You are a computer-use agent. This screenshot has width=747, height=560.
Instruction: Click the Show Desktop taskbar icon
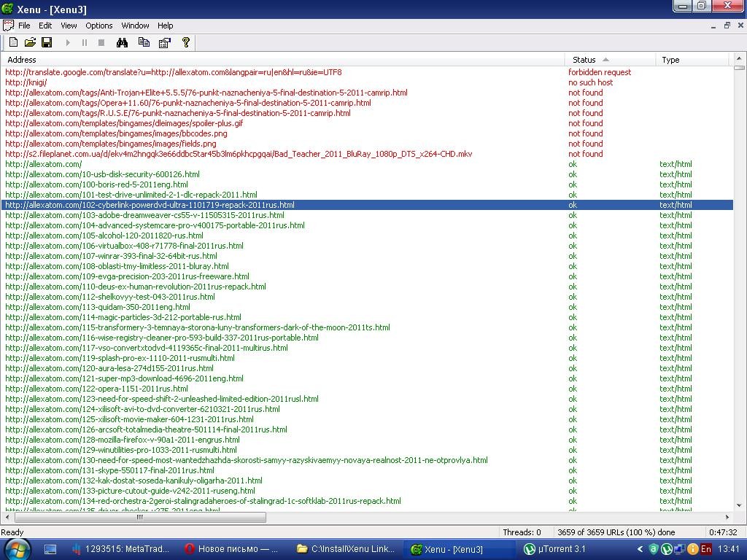(50, 549)
